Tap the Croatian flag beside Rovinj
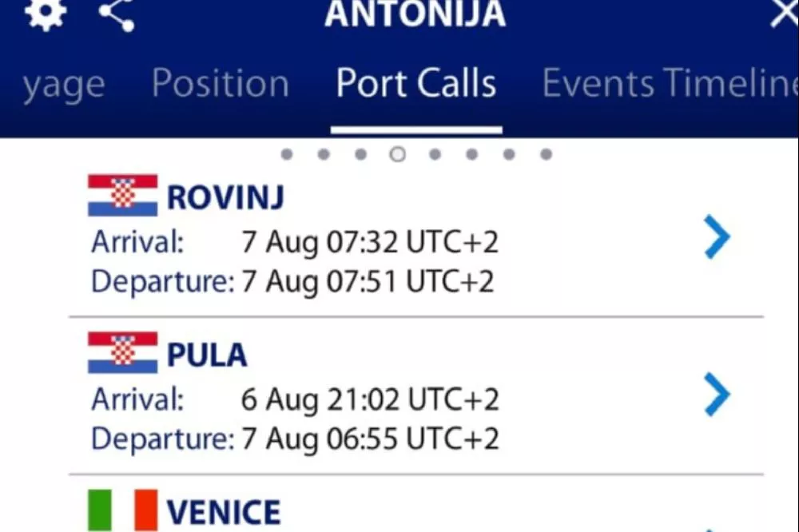 (x=122, y=196)
